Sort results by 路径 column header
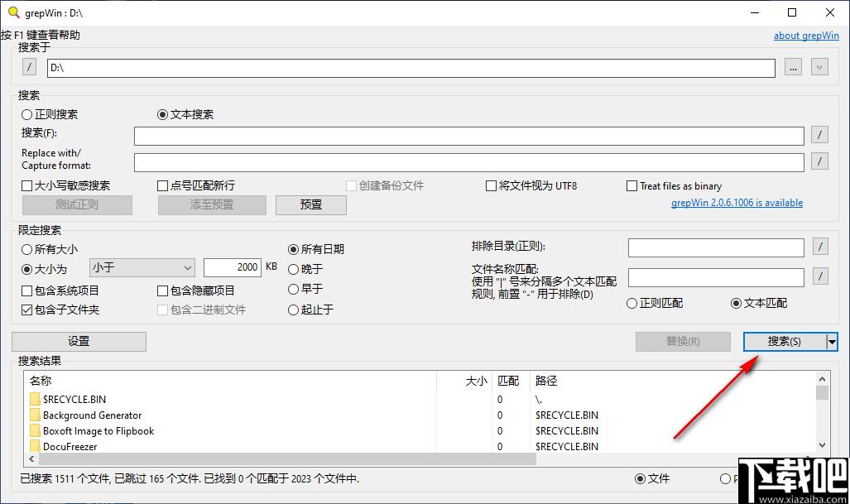Screen dimensions: 850x504 coord(672,381)
